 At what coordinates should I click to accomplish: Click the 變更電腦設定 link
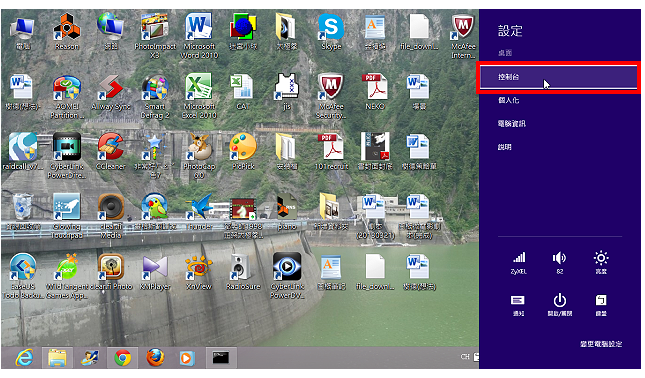coord(601,344)
